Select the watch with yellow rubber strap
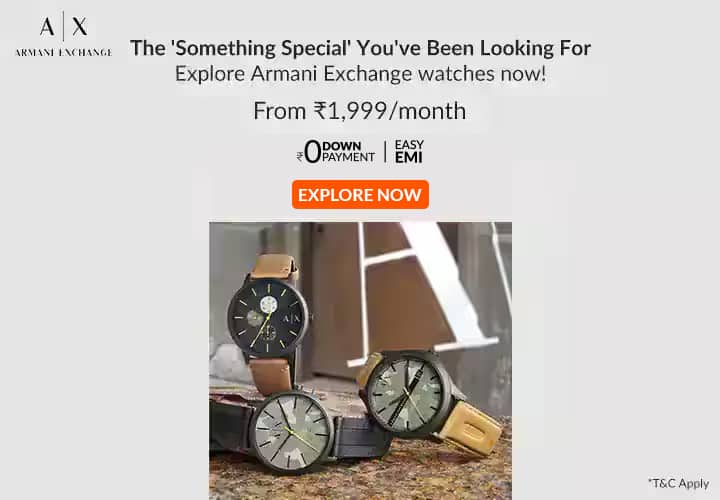The height and width of the screenshot is (500, 720). pos(429,401)
